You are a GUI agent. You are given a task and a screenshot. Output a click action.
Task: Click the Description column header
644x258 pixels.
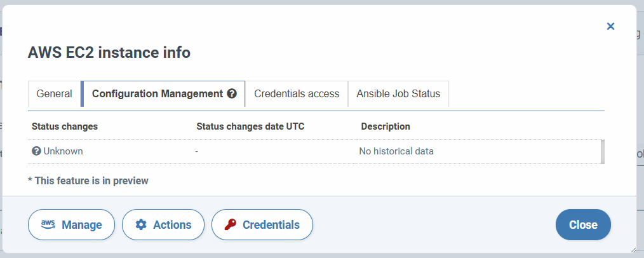click(386, 126)
